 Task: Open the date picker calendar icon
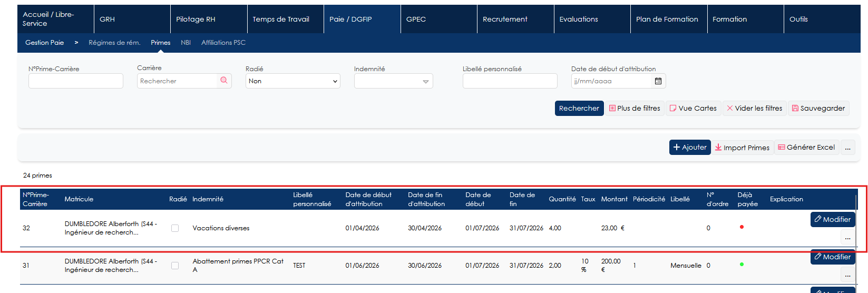pyautogui.click(x=658, y=81)
